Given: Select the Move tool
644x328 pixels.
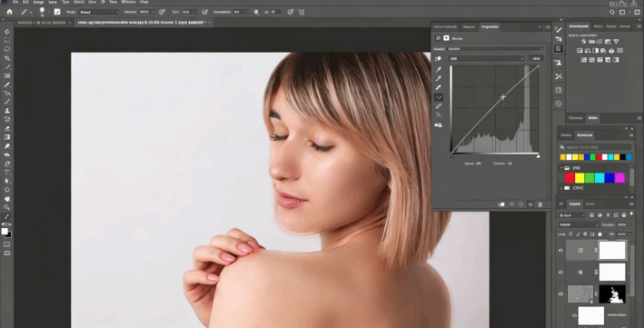Looking at the screenshot, I should [7, 32].
